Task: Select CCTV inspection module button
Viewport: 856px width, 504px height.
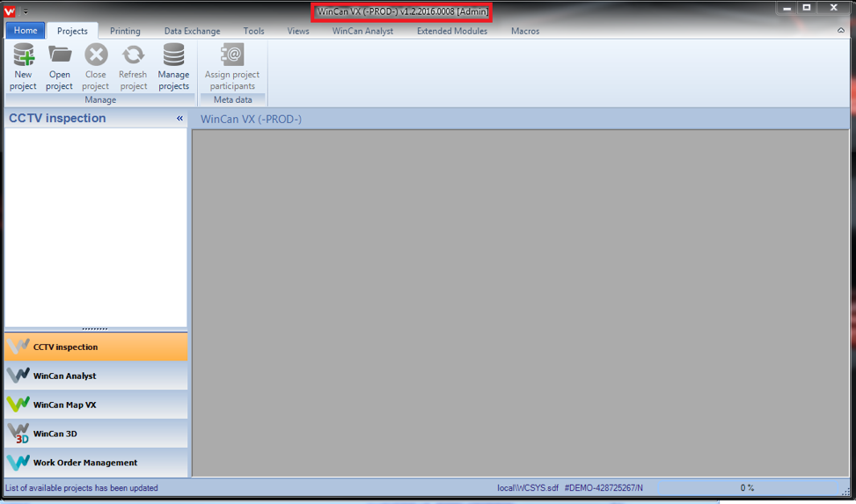Action: (96, 347)
